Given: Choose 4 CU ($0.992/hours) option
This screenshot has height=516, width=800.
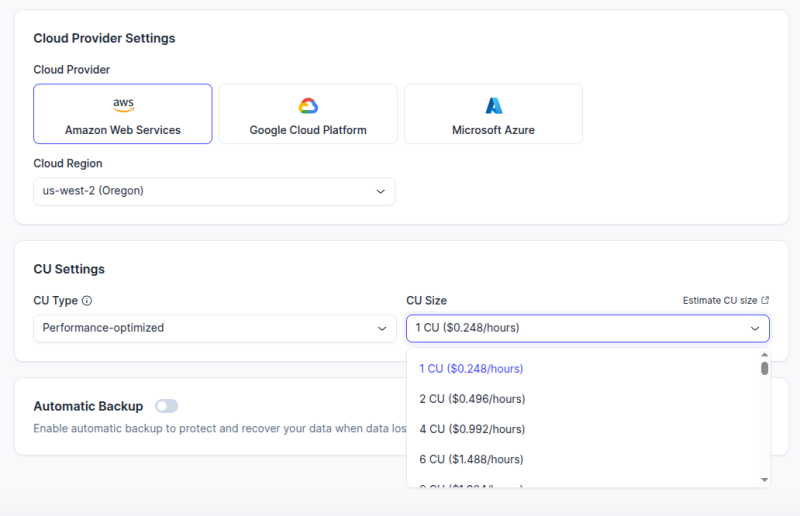Looking at the screenshot, I should point(472,429).
